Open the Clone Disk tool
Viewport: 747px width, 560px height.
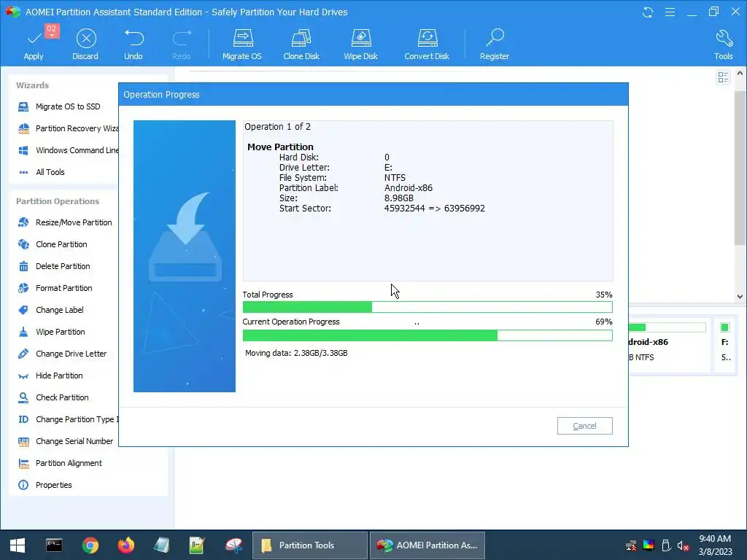[x=301, y=44]
